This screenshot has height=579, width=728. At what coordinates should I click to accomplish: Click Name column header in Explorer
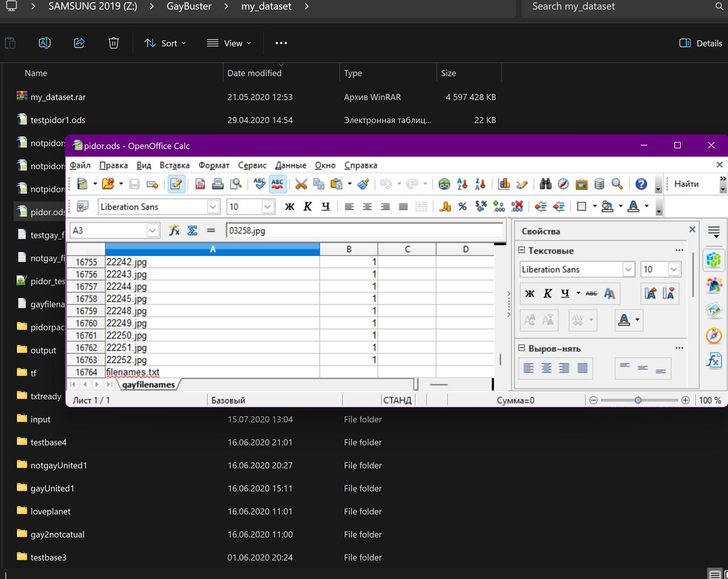36,73
